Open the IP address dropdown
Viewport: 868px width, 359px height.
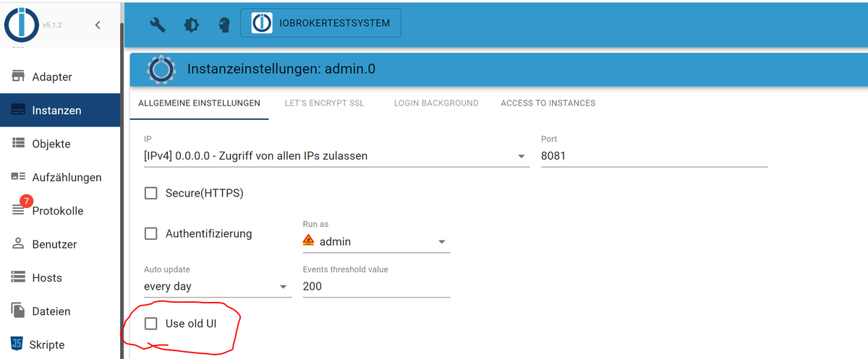(x=337, y=156)
